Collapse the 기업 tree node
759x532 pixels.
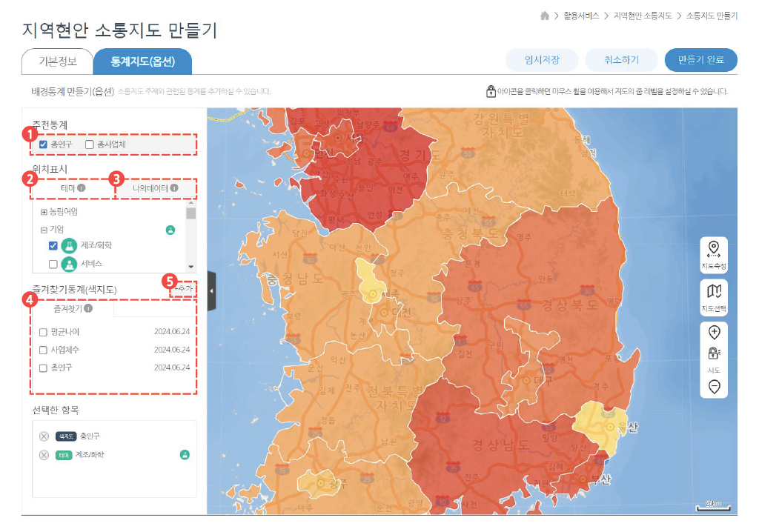[x=43, y=229]
